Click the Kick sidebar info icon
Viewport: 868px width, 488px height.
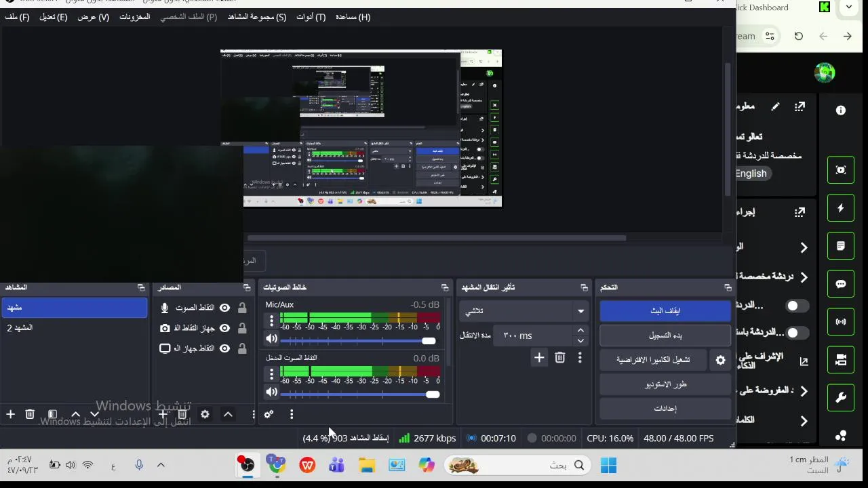pos(841,110)
